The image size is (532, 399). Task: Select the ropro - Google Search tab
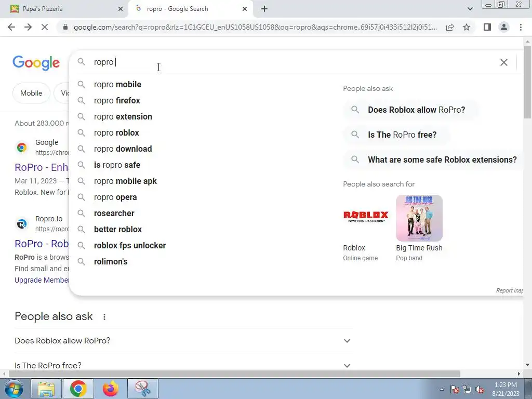click(190, 9)
